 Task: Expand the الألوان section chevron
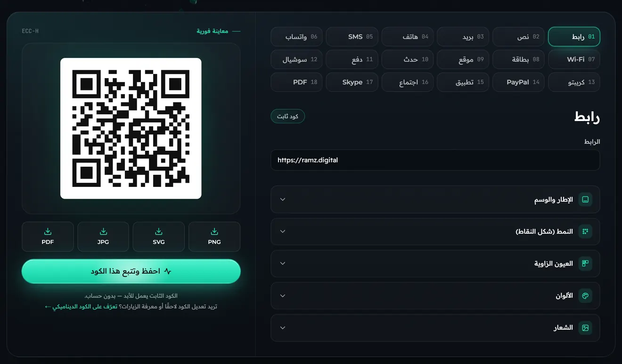coord(283,296)
